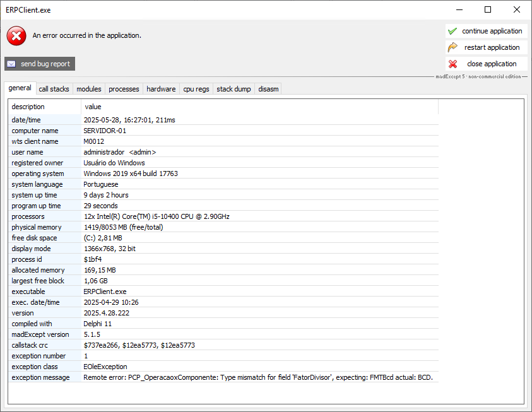This screenshot has height=412, width=532.
Task: Maximize the ERPClient.exe window
Action: click(x=488, y=9)
